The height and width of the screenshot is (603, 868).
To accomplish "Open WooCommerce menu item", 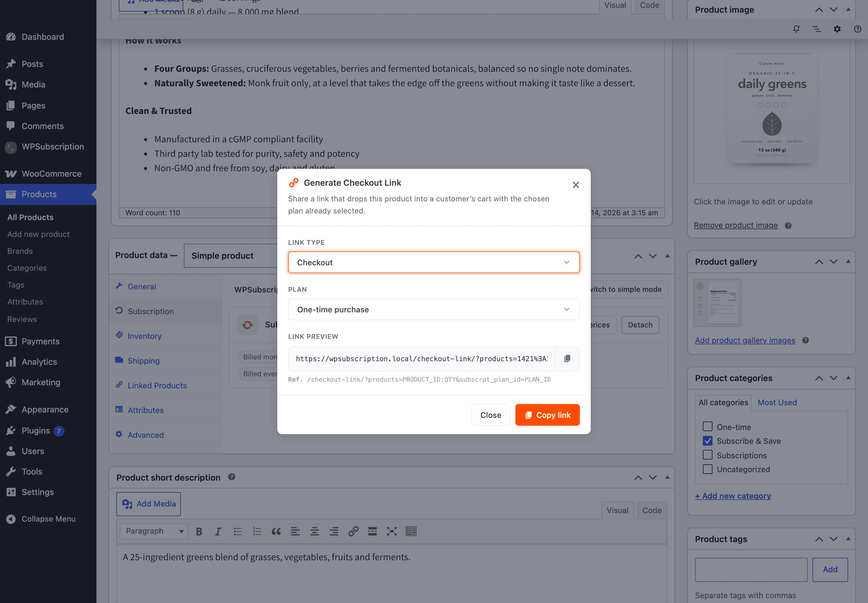I will (x=51, y=174).
